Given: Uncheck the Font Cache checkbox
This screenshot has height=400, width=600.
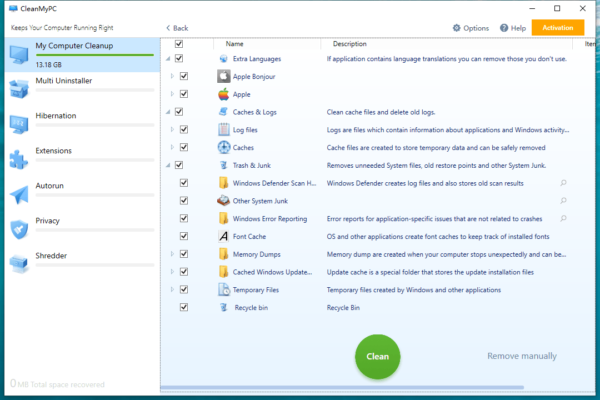Looking at the screenshot, I should pyautogui.click(x=184, y=236).
